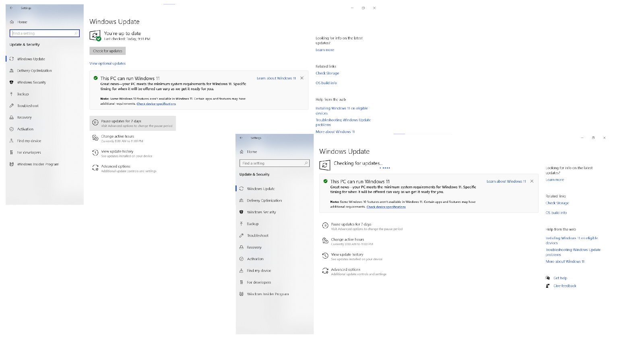Click Pause updates pause icon, second window
Viewport: 644px width, 352px height.
[x=325, y=226]
